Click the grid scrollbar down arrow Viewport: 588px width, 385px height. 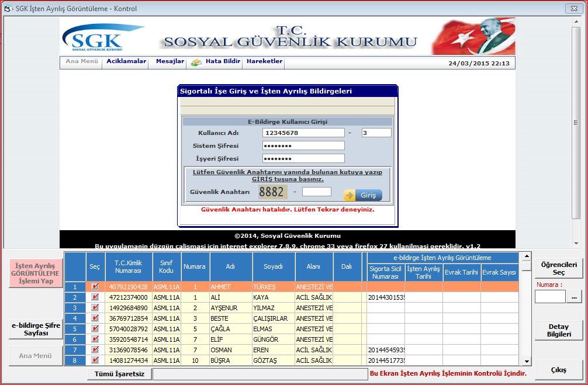(526, 362)
